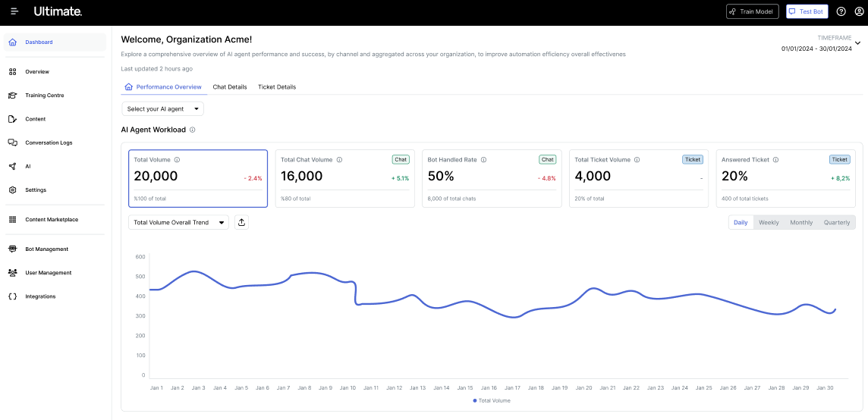
Task: Expand the Total Volume Overall Trend dropdown
Action: click(x=178, y=222)
